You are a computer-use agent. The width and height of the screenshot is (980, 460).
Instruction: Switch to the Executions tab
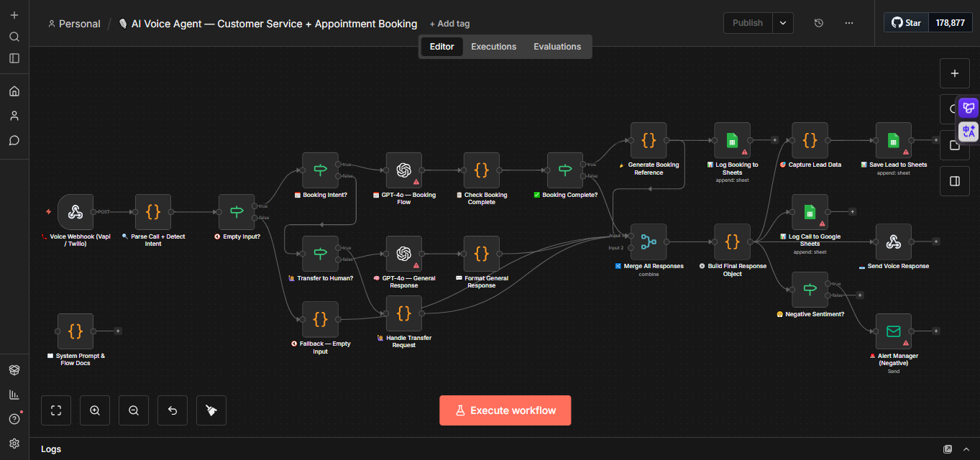tap(493, 47)
